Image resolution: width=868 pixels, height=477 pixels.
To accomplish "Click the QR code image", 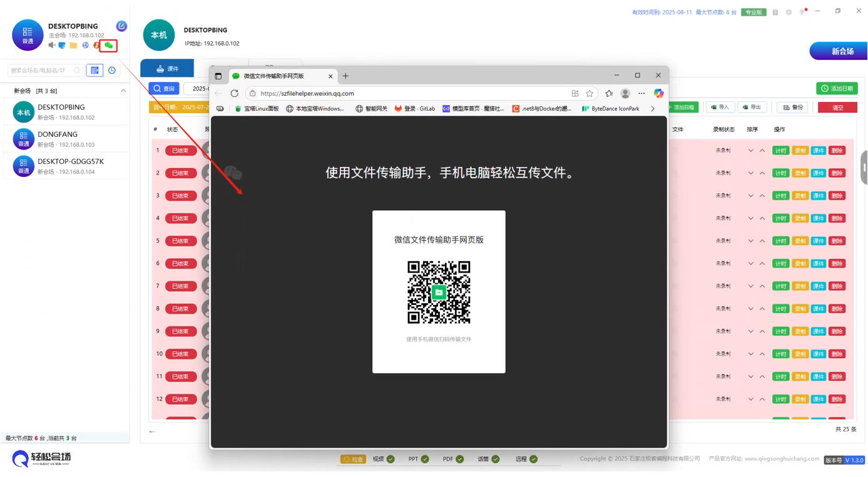I will pyautogui.click(x=439, y=292).
